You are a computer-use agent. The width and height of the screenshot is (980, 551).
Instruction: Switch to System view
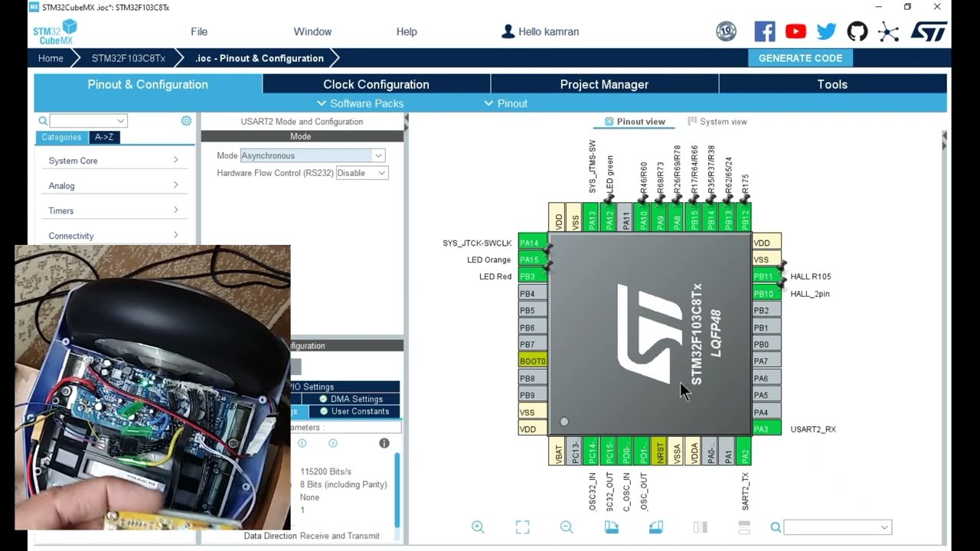717,122
